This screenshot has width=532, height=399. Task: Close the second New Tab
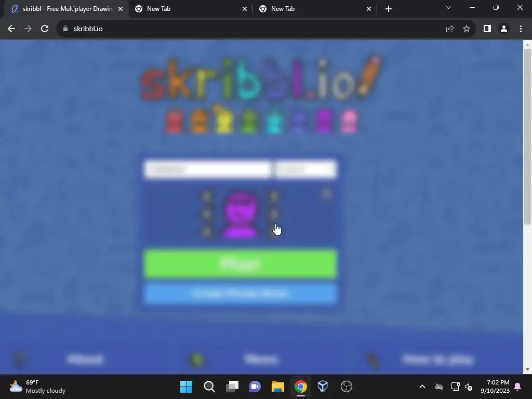click(369, 9)
